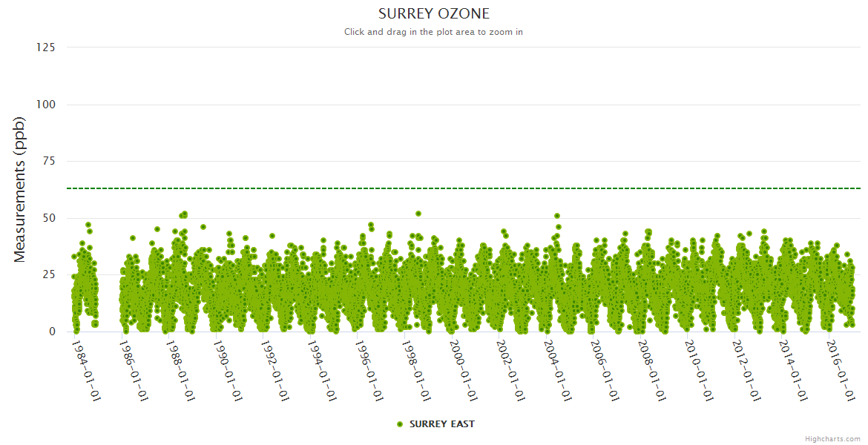Select the 2000-01-01 x-axis label
The height and width of the screenshot is (445, 868).
[x=463, y=370]
